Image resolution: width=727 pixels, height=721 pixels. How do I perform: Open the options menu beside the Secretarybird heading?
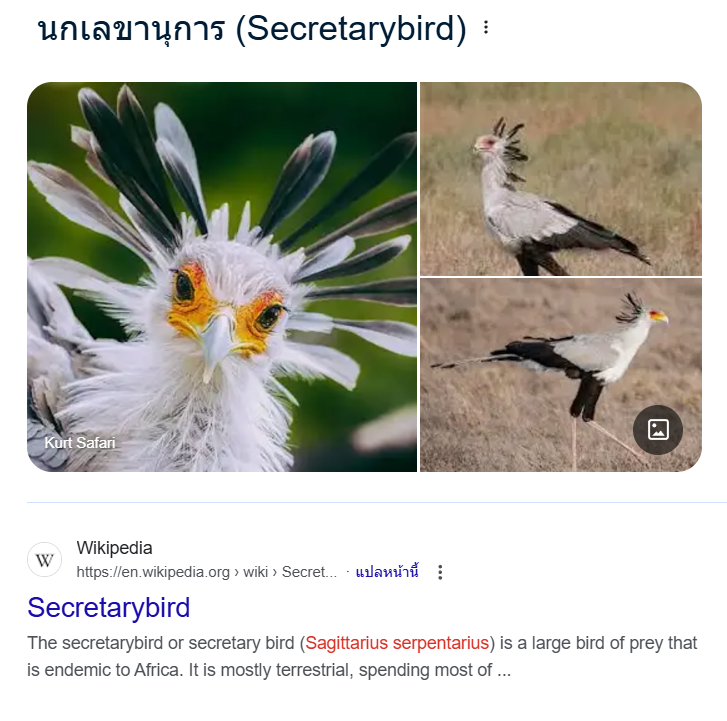click(x=485, y=27)
